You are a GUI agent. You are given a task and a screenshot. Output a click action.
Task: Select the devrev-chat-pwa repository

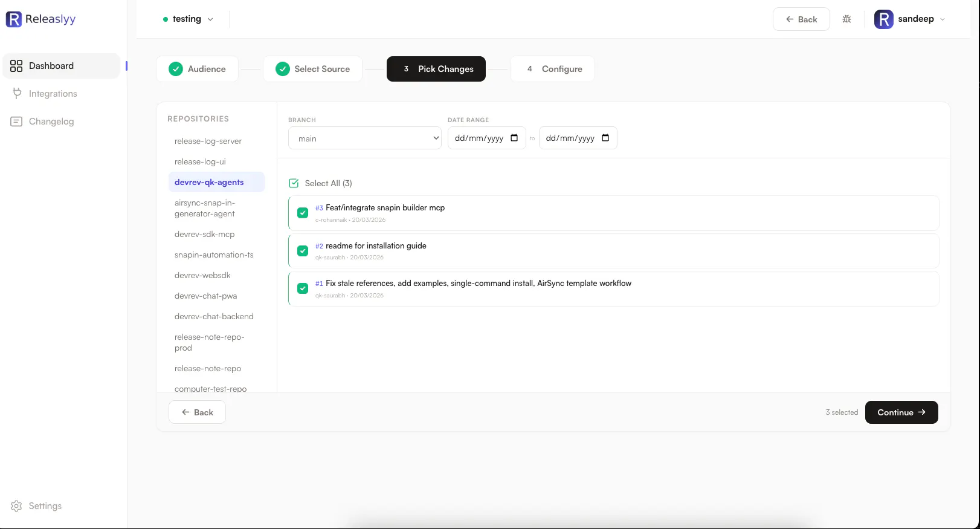click(216, 296)
